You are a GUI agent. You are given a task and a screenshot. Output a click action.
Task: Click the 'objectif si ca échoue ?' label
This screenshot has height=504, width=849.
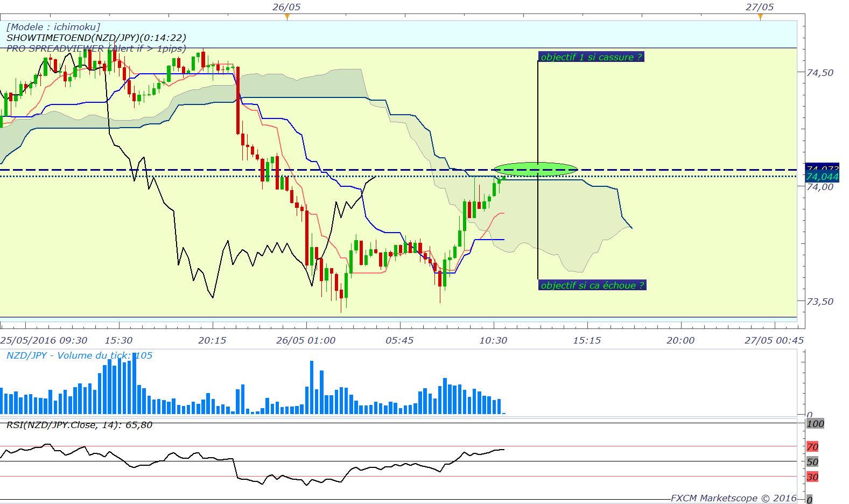[592, 285]
